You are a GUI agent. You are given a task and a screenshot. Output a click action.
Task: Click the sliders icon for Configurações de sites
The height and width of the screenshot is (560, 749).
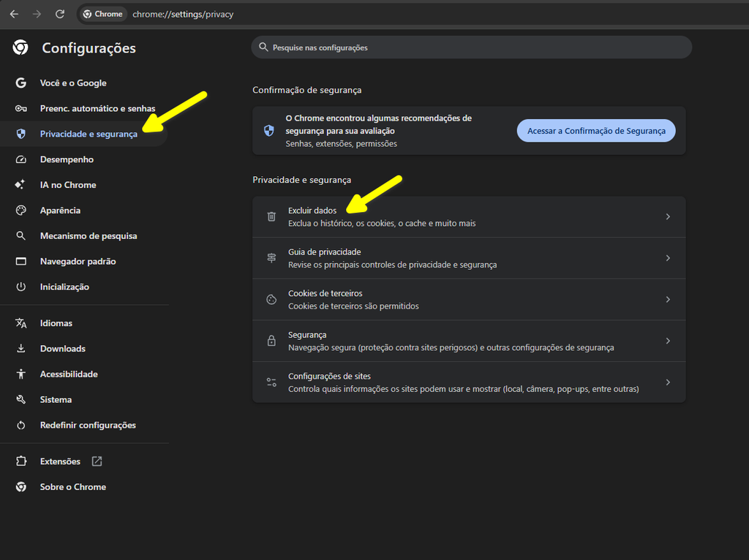click(x=271, y=382)
